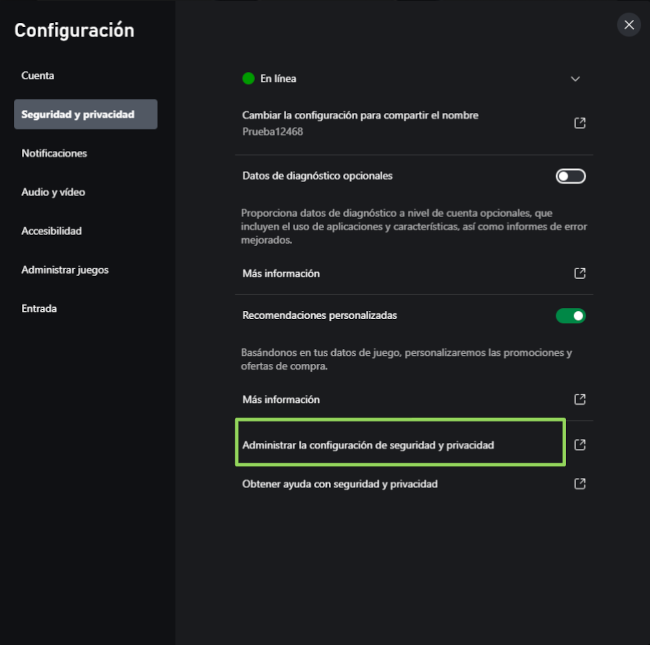Switch to Audio y vídeo settings
This screenshot has width=650, height=645.
[53, 192]
